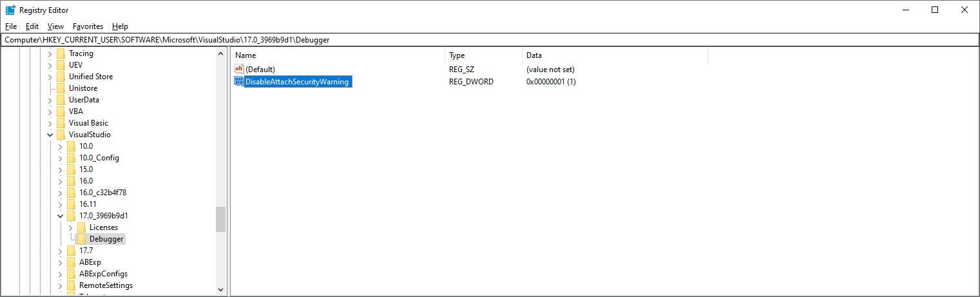The height and width of the screenshot is (297, 980).
Task: Click the REG_DWORD type cell
Action: 471,82
